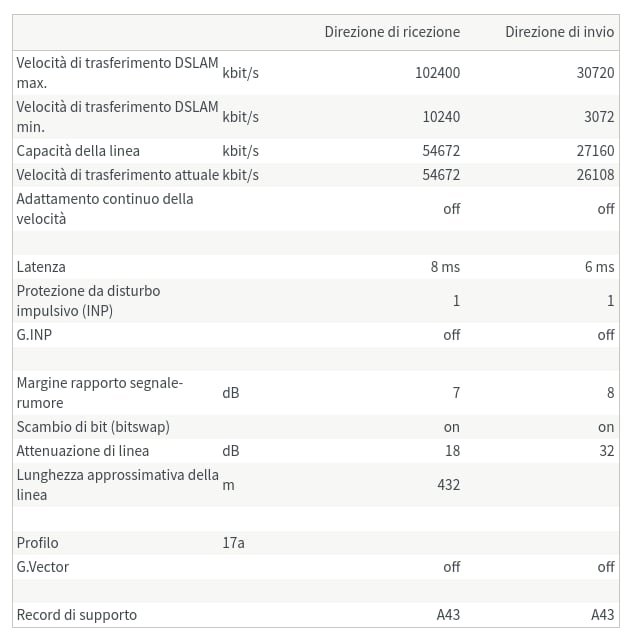
Task: Select the 17a profile value
Action: (x=233, y=543)
